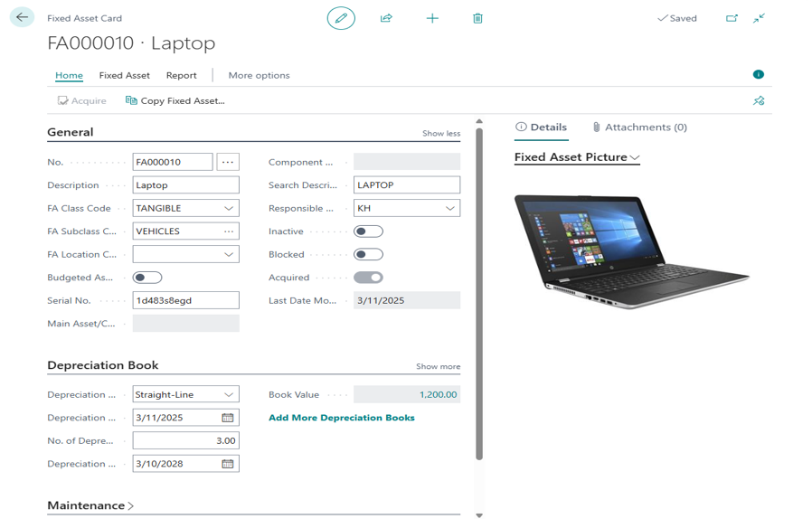Click the back arrow button
The height and width of the screenshot is (519, 812).
22,17
